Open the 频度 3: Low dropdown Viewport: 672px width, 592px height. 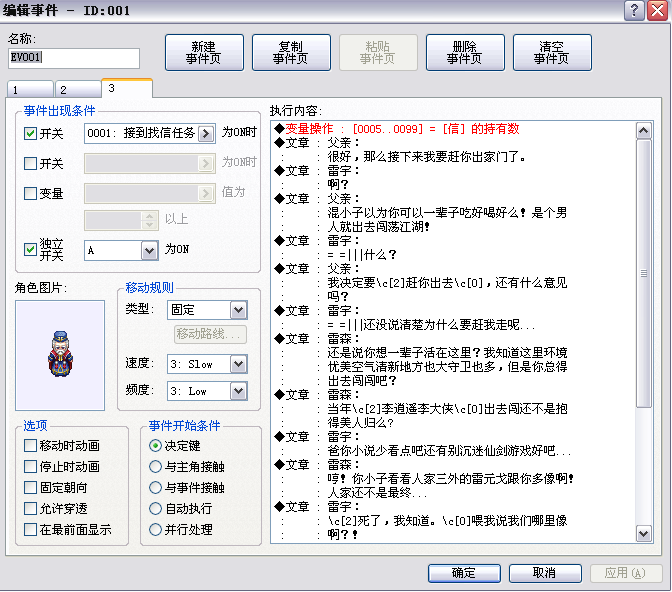tap(238, 391)
